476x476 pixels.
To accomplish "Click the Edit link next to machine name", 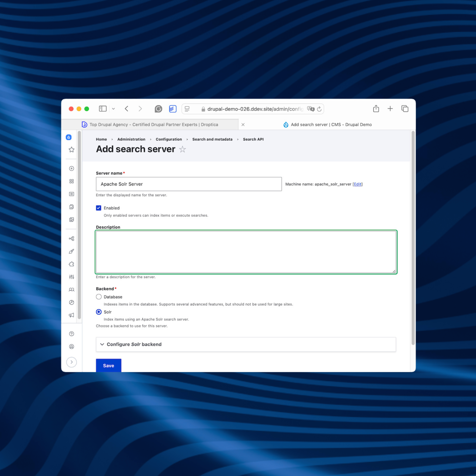I will coord(357,184).
